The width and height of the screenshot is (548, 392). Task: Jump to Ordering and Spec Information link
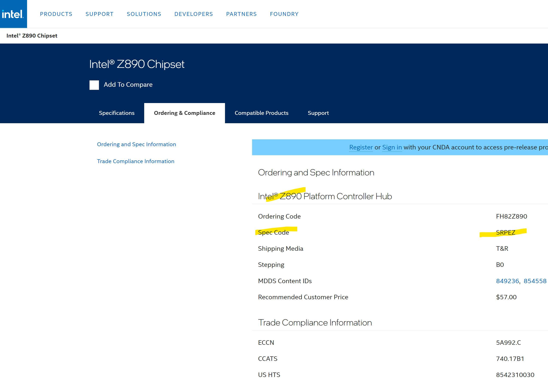136,144
